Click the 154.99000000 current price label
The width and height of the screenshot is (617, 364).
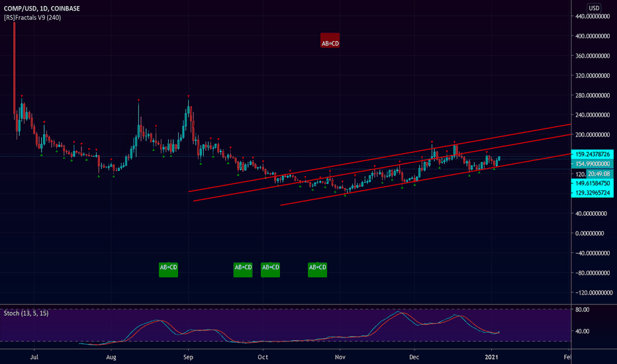593,163
